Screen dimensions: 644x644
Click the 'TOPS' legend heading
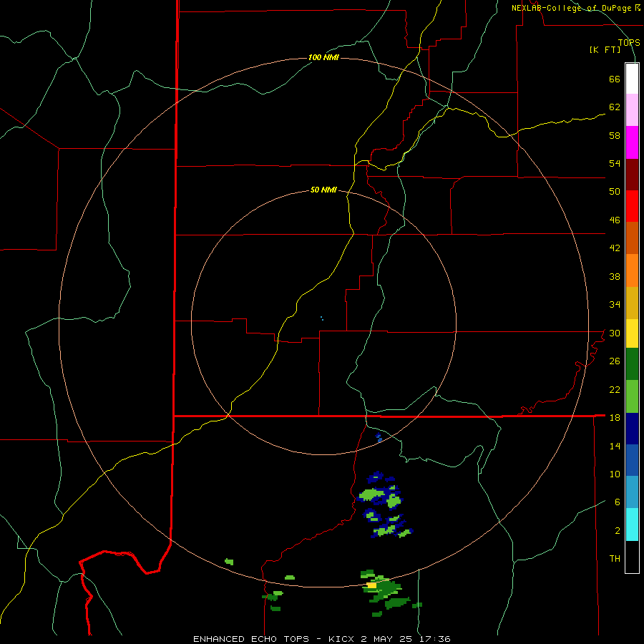point(629,42)
